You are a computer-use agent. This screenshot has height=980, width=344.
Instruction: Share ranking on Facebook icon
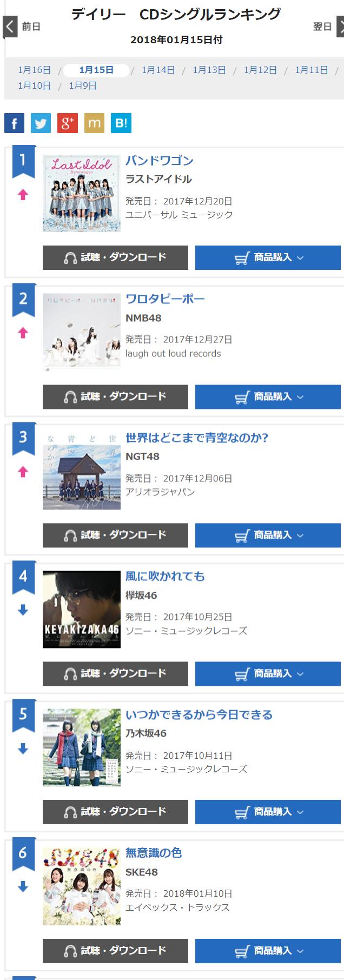(14, 123)
